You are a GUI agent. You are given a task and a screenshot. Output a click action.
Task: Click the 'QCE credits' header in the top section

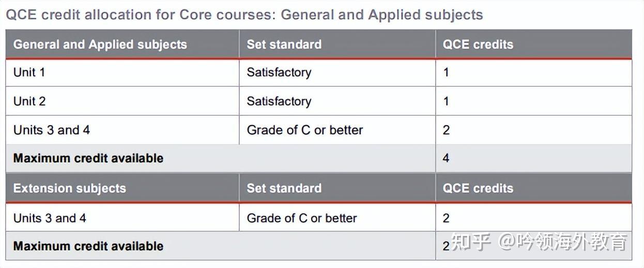tap(478, 44)
